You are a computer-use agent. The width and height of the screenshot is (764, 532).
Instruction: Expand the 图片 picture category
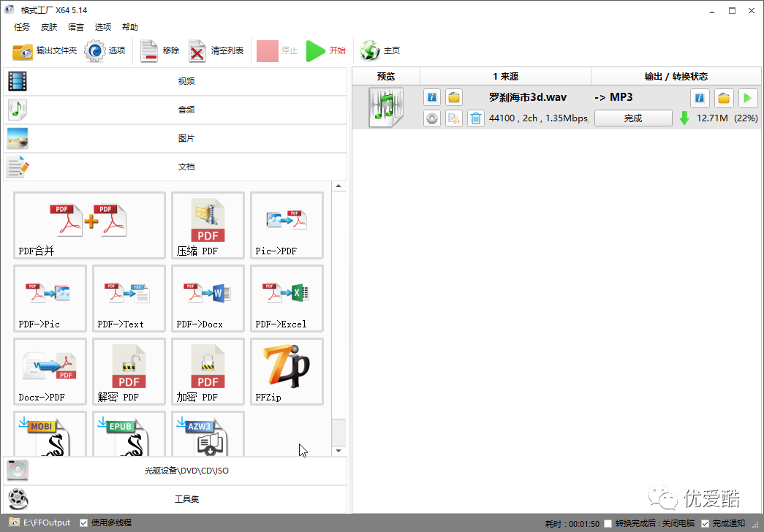tap(175, 138)
